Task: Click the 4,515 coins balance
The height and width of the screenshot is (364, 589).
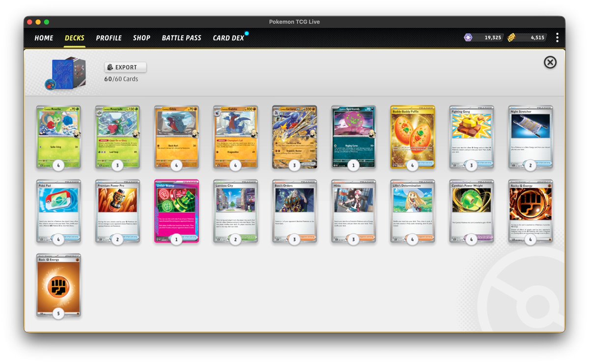Action: coord(537,37)
